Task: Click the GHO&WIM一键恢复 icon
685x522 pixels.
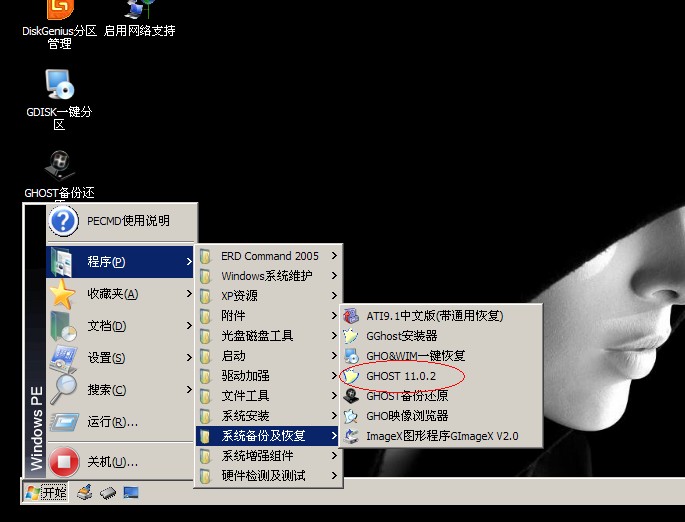Action: 351,356
